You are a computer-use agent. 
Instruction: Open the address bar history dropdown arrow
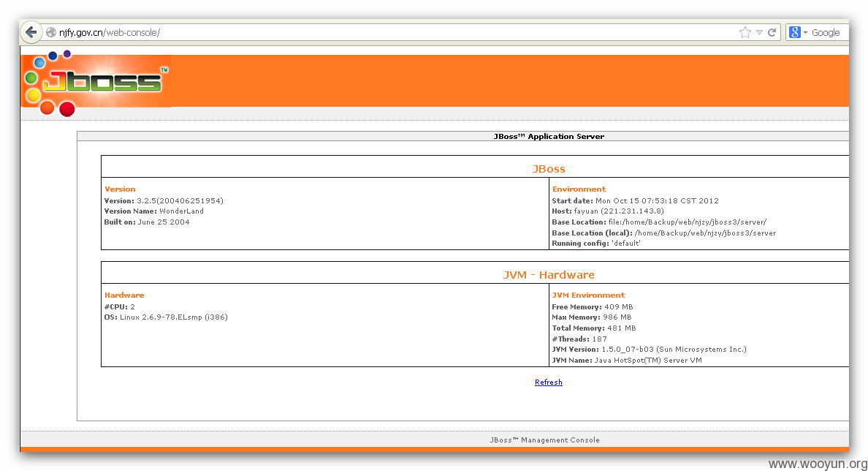760,33
